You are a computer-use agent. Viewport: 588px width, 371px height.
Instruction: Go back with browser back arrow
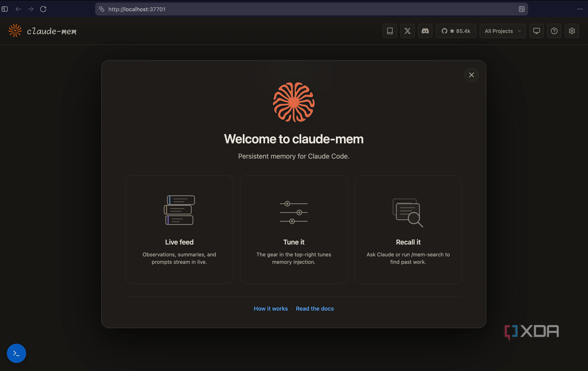point(18,9)
